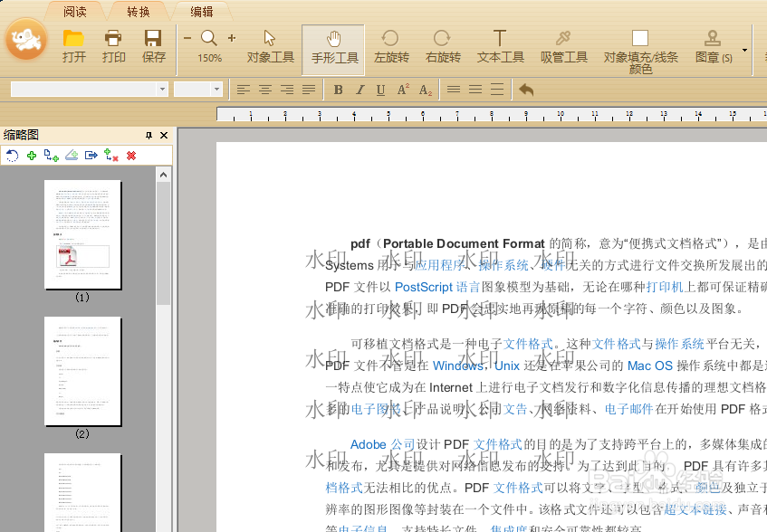
Task: Click the magnifier zoom 150% icon
Action: click(209, 45)
